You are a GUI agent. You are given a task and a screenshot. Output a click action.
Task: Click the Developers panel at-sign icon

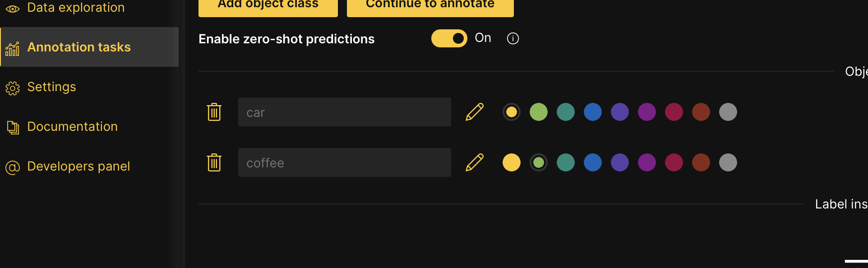[x=13, y=167]
